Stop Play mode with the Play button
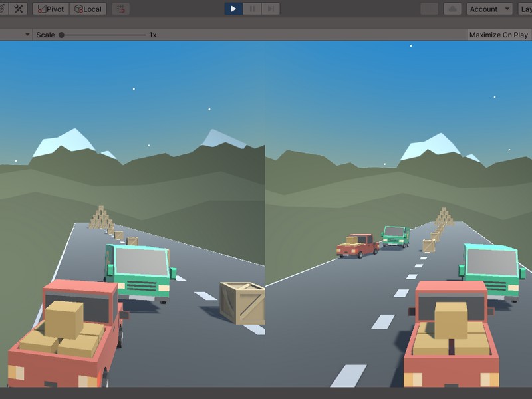The height and width of the screenshot is (399, 532). click(x=233, y=9)
